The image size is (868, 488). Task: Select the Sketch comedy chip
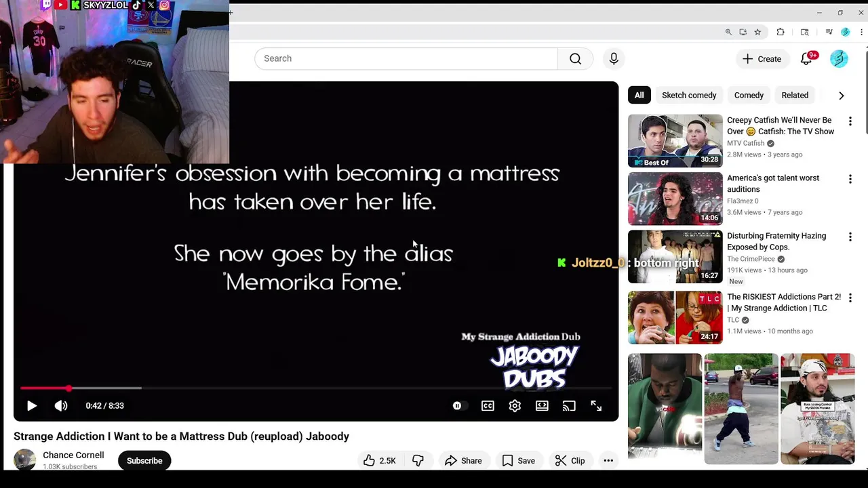click(689, 96)
